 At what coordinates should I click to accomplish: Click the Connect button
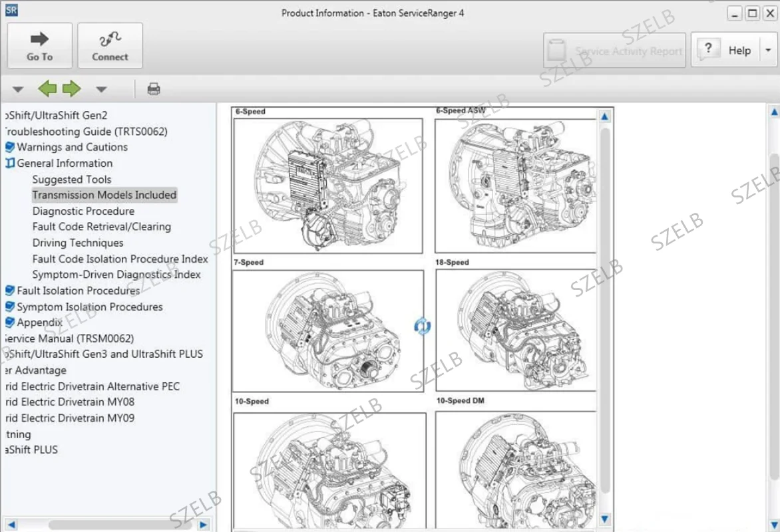click(x=110, y=45)
